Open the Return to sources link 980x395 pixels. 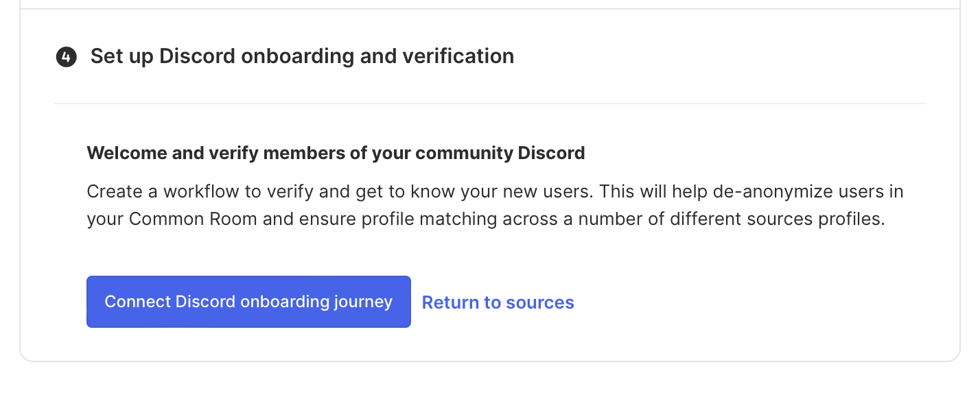point(498,302)
